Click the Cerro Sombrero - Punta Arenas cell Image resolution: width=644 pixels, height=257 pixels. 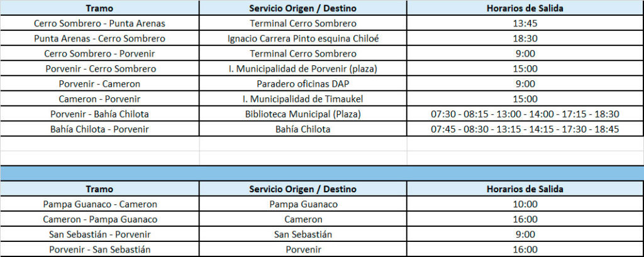pyautogui.click(x=100, y=23)
